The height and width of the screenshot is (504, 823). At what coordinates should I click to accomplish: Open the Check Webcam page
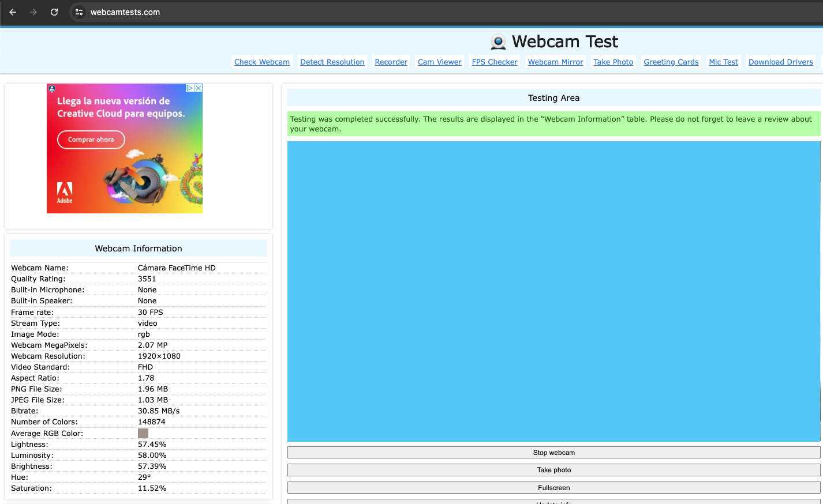(x=261, y=62)
